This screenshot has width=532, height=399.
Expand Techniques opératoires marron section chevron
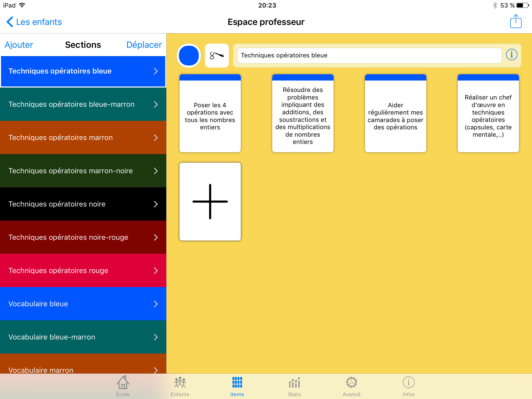[x=156, y=138]
